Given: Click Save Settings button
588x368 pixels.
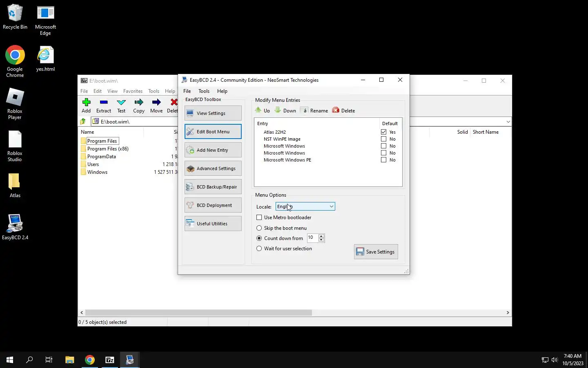Looking at the screenshot, I should click(376, 252).
